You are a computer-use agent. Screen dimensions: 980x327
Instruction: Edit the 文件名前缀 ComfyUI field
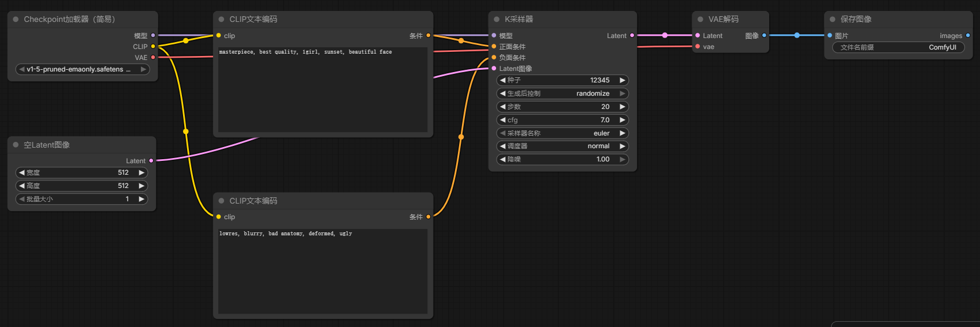899,47
